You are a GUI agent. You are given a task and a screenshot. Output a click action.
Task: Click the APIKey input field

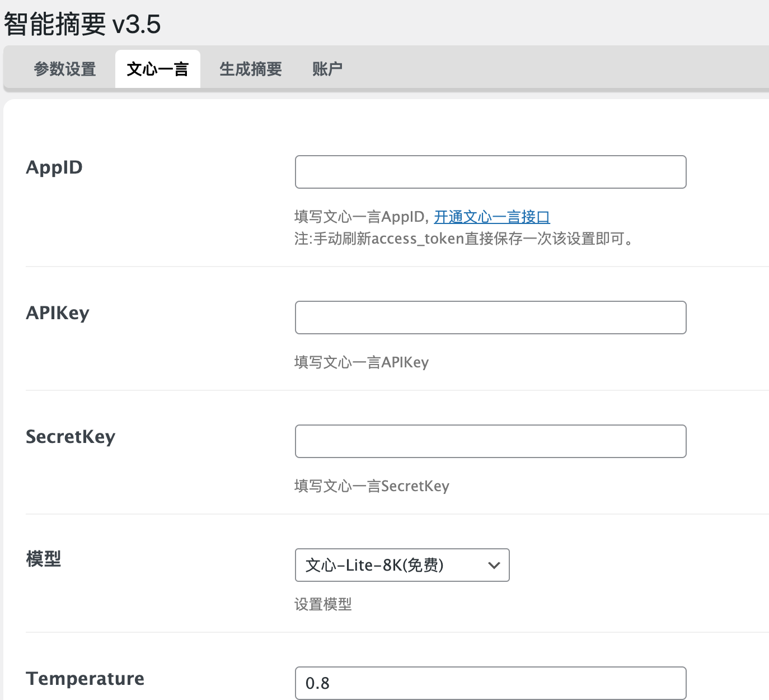[x=490, y=318]
